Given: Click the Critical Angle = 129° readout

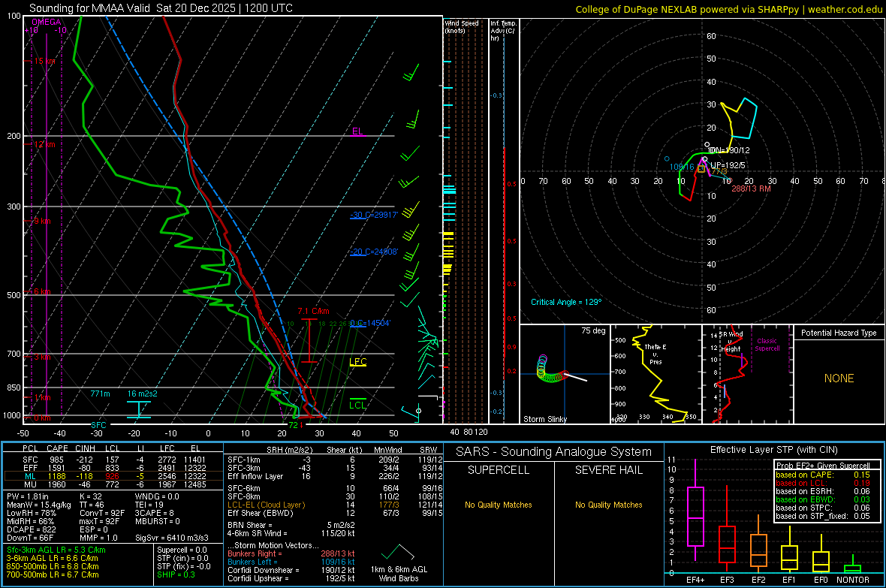Looking at the screenshot, I should point(566,302).
